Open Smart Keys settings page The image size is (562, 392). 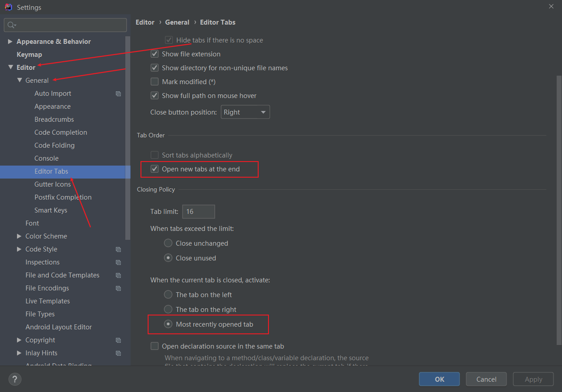click(x=51, y=210)
